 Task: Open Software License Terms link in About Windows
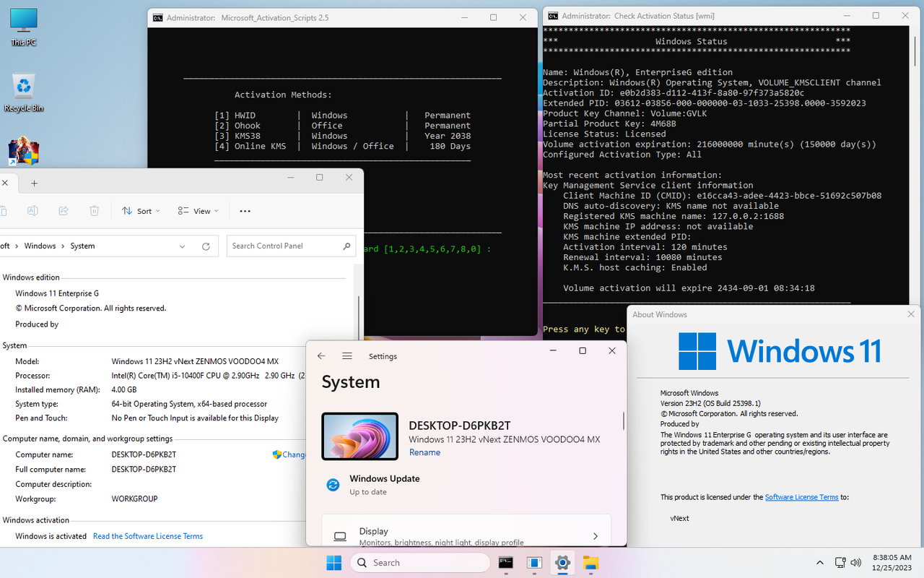801,497
